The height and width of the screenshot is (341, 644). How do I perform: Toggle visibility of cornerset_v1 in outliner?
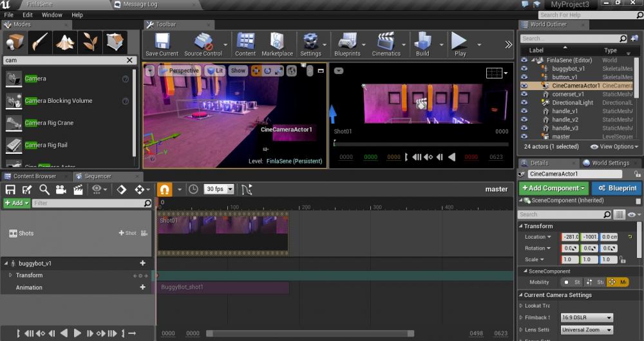(x=524, y=94)
